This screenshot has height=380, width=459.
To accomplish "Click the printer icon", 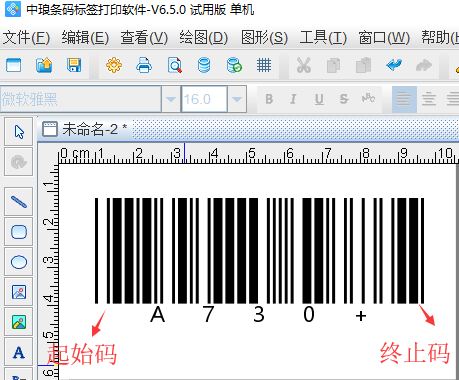I will tap(144, 65).
